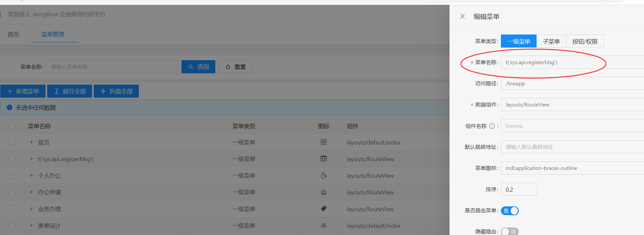This screenshot has width=644, height=235.
Task: Switch to the 首页 tab
Action: (x=13, y=34)
